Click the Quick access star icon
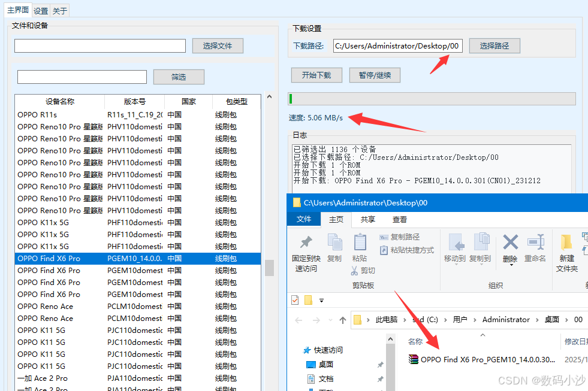Viewport: 588px width, 391px height. coord(307,350)
